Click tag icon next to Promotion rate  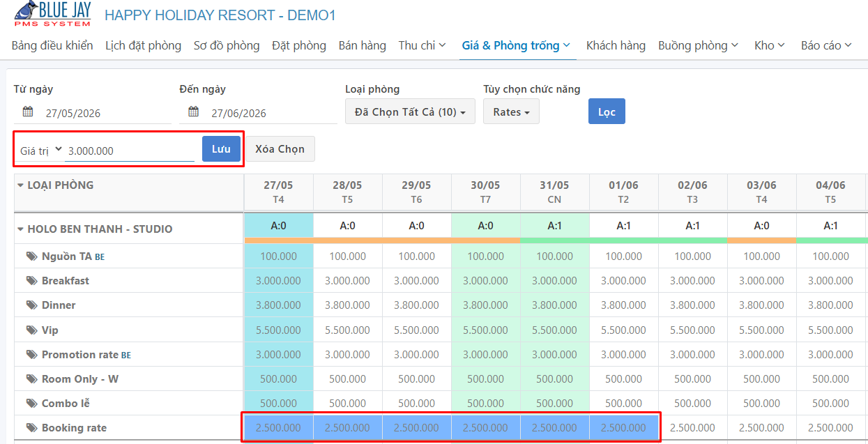click(x=31, y=354)
